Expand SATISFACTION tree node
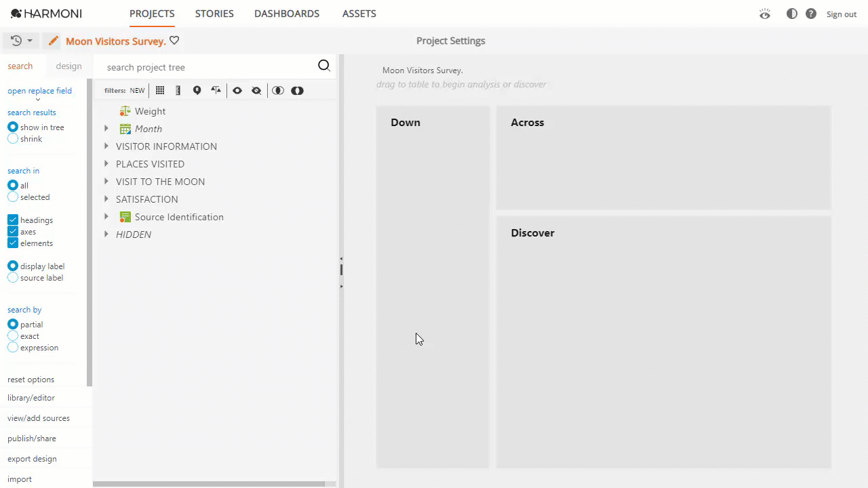 click(x=106, y=199)
